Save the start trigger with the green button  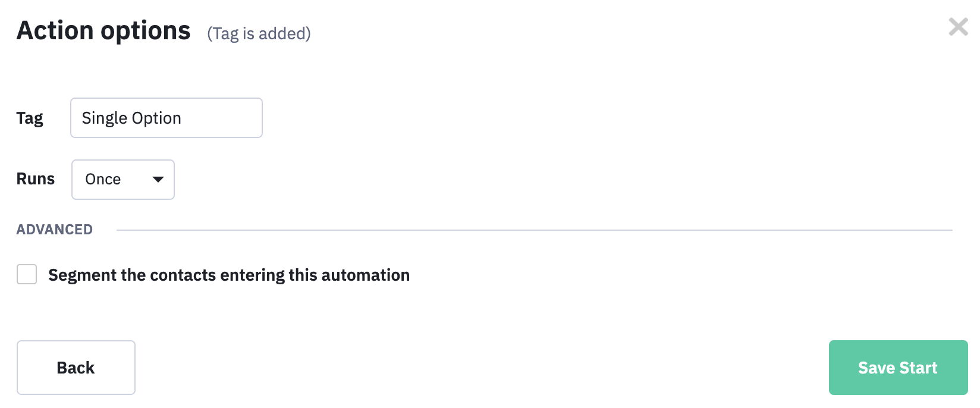[x=898, y=368]
